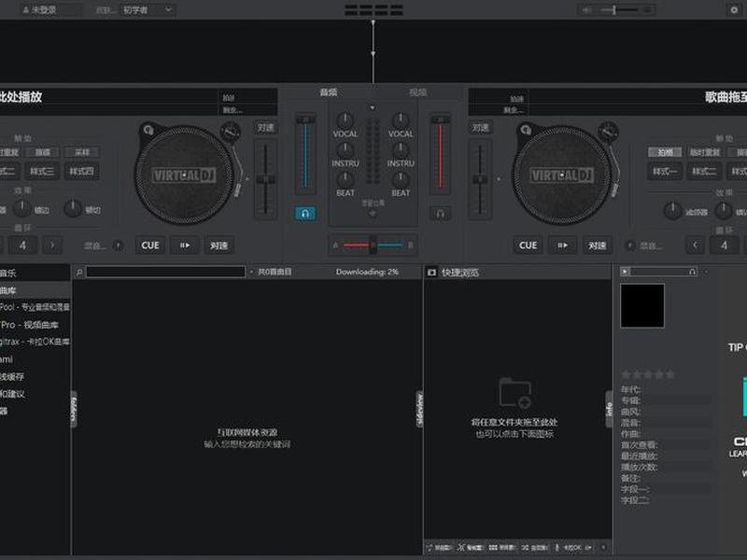Click the left deck loop size 4 button
Image resolution: width=747 pixels, height=560 pixels.
pyautogui.click(x=22, y=245)
